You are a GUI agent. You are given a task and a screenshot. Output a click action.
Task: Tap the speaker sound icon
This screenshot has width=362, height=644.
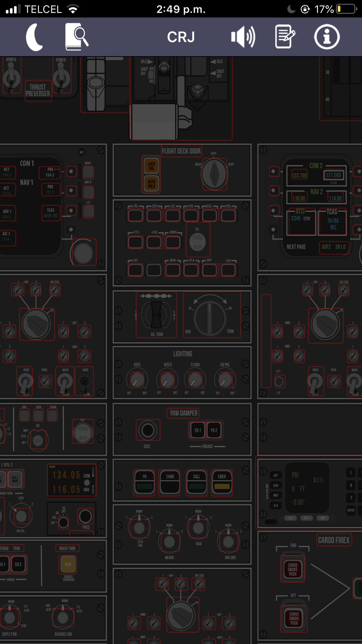243,37
